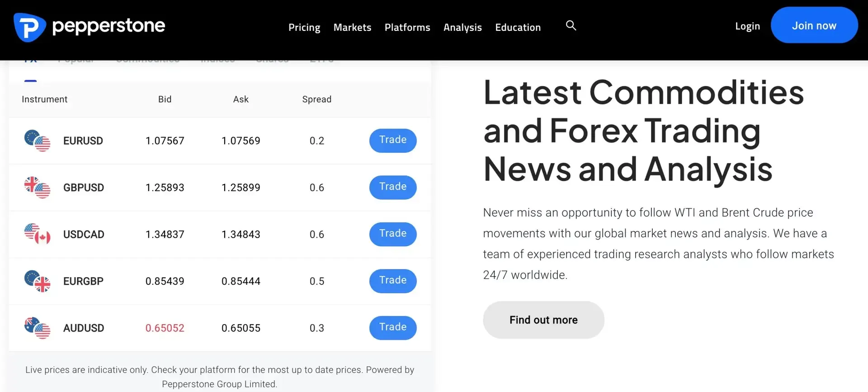Click the Pepperstone logo icon
868x392 pixels.
[30, 27]
